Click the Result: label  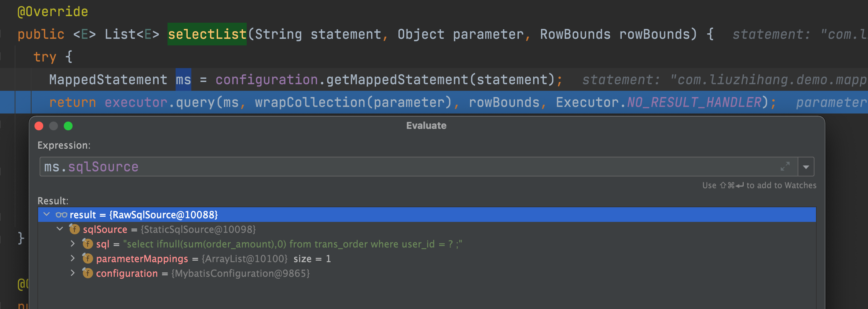[x=53, y=201]
